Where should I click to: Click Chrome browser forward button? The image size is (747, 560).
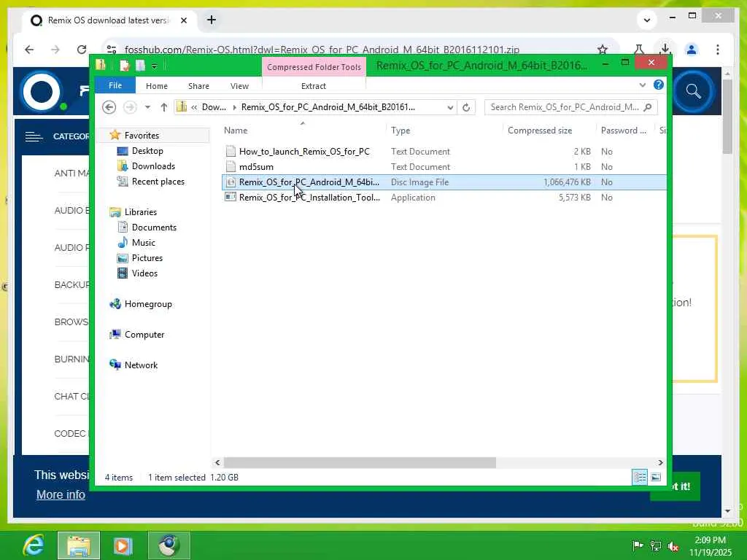55,50
